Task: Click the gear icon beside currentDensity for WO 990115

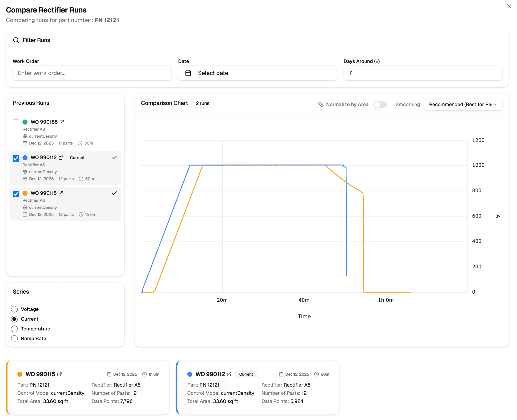Action: 25,207
